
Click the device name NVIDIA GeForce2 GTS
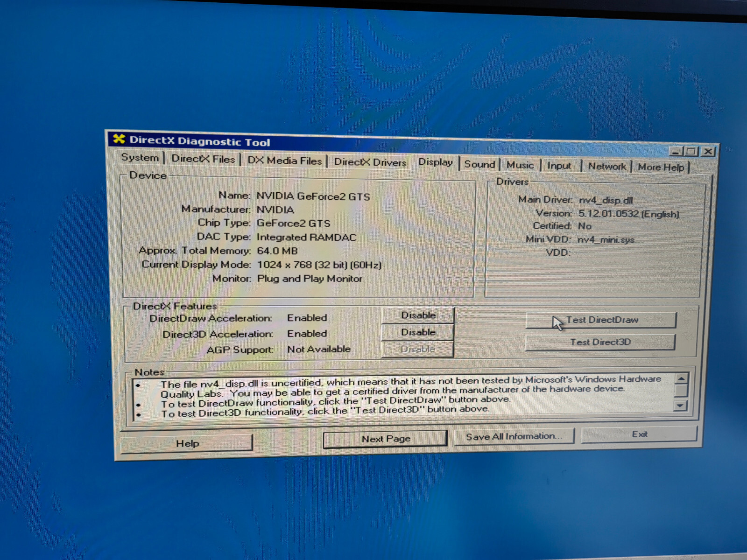tap(313, 196)
